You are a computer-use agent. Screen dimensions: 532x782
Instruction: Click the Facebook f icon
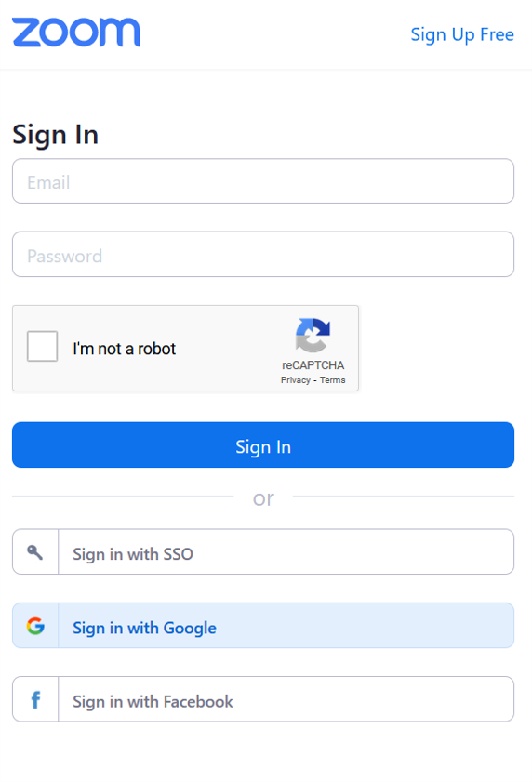click(35, 700)
